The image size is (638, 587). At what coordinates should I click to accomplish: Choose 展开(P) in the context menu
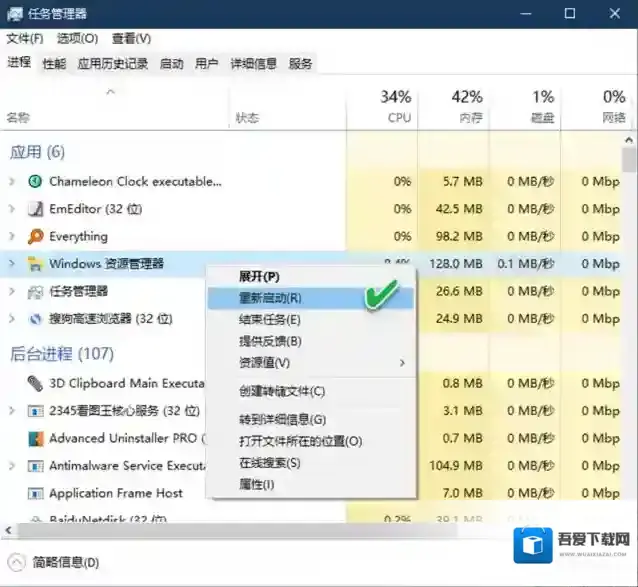(311, 277)
